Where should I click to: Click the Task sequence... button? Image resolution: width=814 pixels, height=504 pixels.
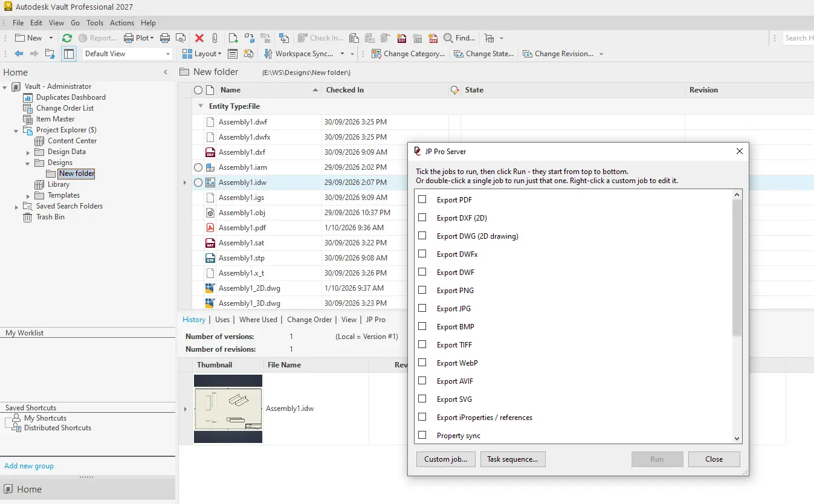point(512,459)
